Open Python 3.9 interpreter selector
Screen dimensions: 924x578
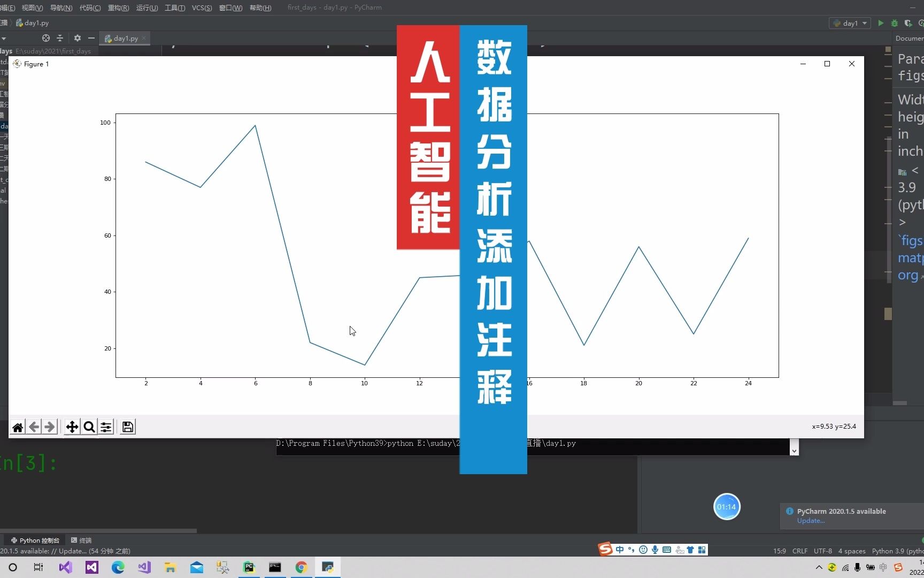click(x=897, y=551)
